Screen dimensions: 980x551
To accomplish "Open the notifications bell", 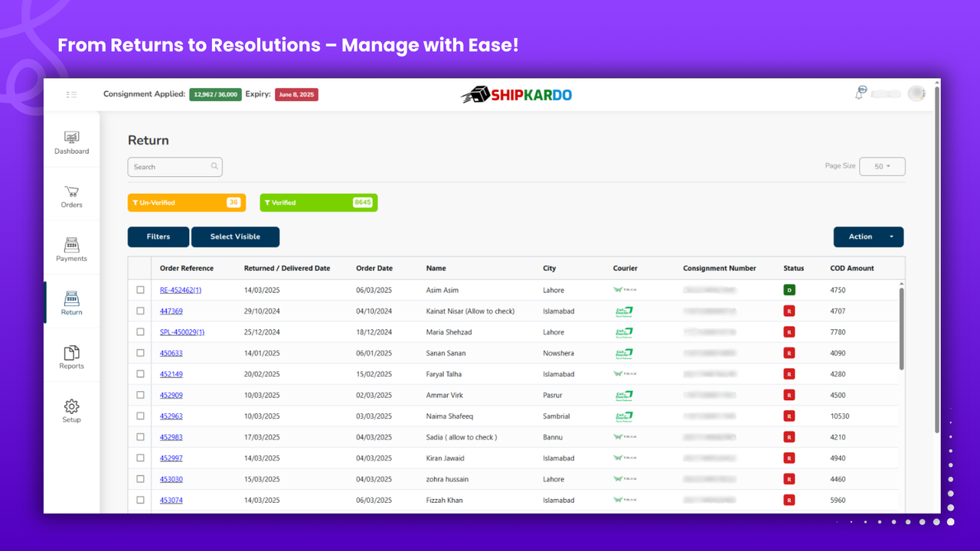I will pyautogui.click(x=860, y=93).
